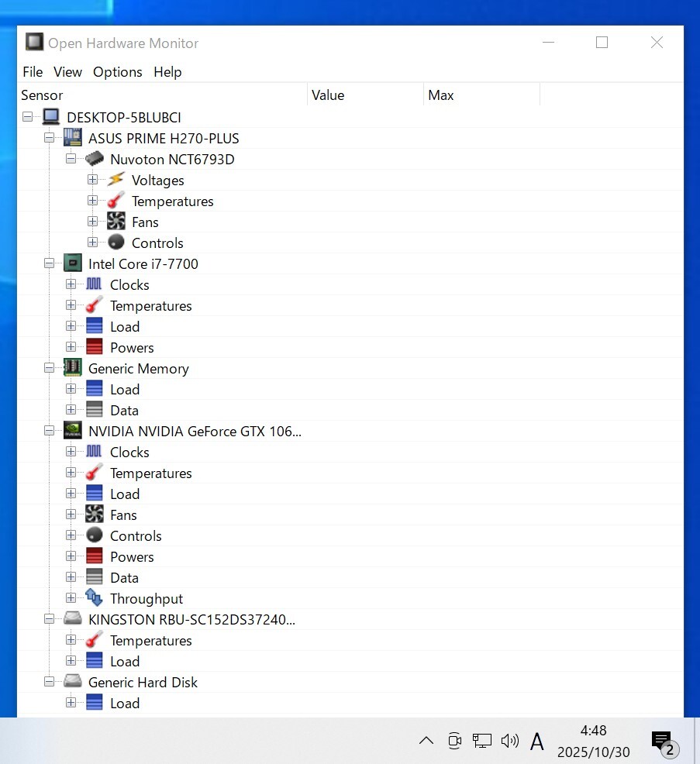Collapse the ASUS PRIME H270-PLUS node
The height and width of the screenshot is (764, 700).
tap(50, 138)
